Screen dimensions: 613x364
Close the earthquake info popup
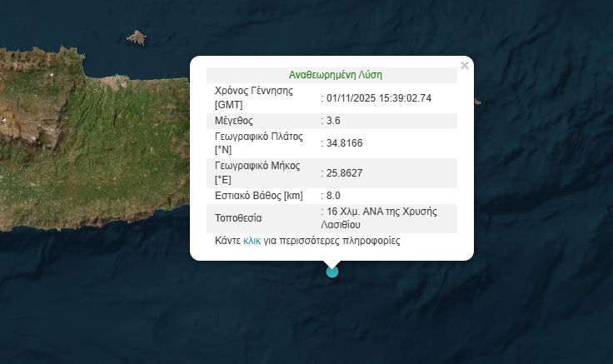465,66
